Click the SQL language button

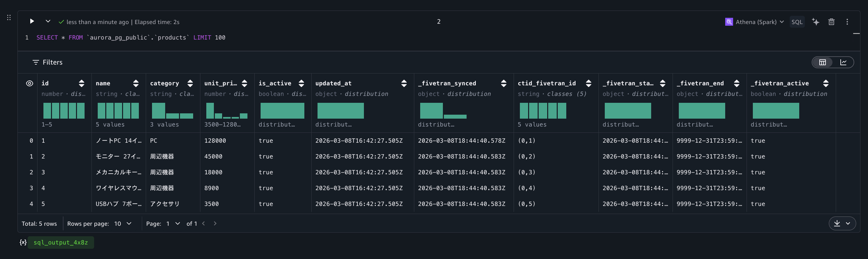pos(797,22)
